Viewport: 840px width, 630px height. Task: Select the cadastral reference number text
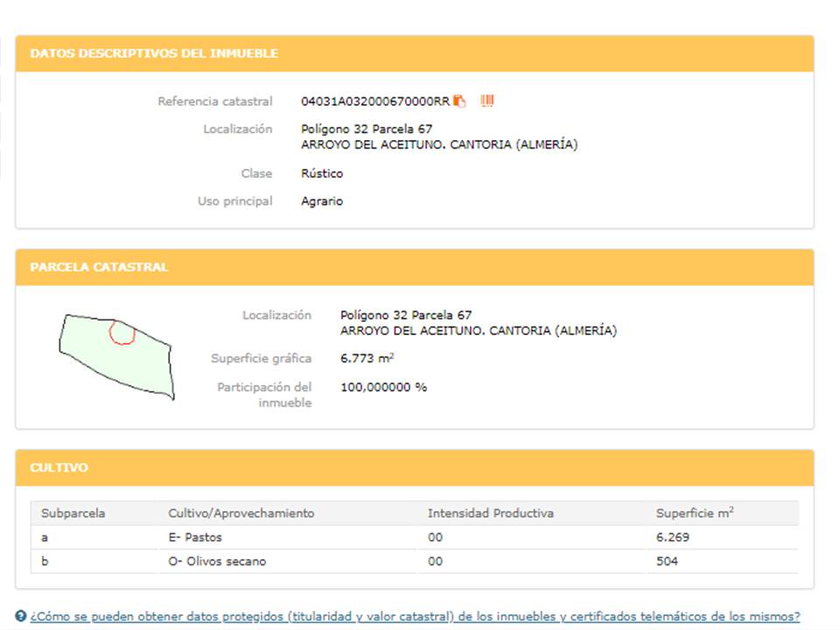coord(374,101)
